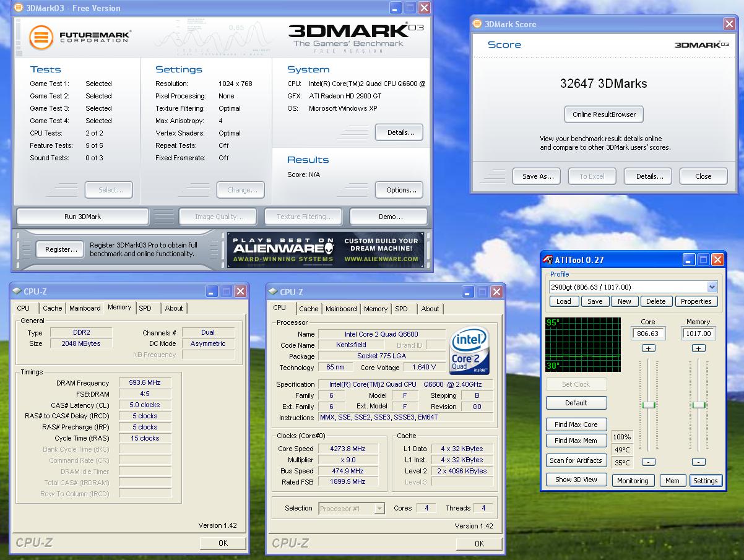744x560 pixels.
Task: Close the 3DMark Score window with X
Action: coord(729,24)
